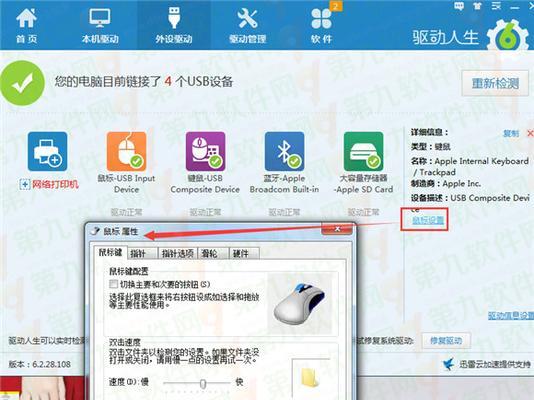Open the 驱动管理 tools icon
This screenshot has height=400, width=534.
coord(248,18)
